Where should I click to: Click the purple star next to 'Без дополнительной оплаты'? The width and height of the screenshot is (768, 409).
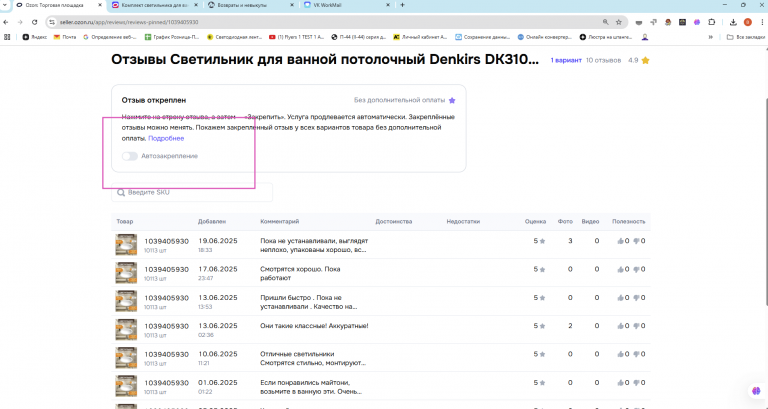(452, 100)
